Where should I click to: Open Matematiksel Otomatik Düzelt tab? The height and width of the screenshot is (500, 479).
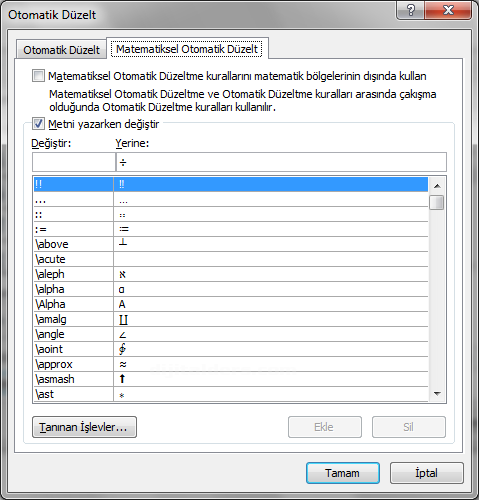click(187, 49)
